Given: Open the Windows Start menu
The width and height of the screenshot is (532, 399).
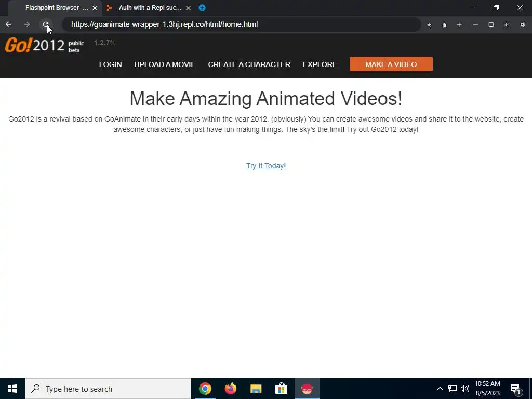Looking at the screenshot, I should click(12, 389).
